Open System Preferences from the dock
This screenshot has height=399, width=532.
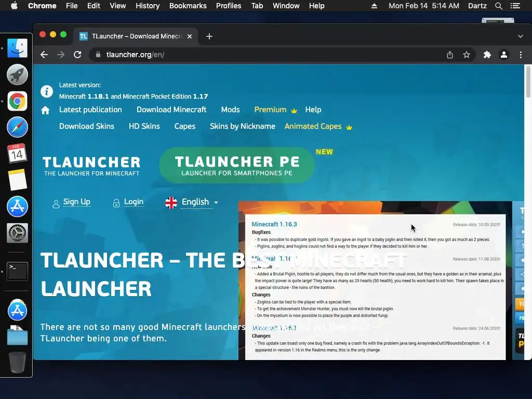coord(17,233)
